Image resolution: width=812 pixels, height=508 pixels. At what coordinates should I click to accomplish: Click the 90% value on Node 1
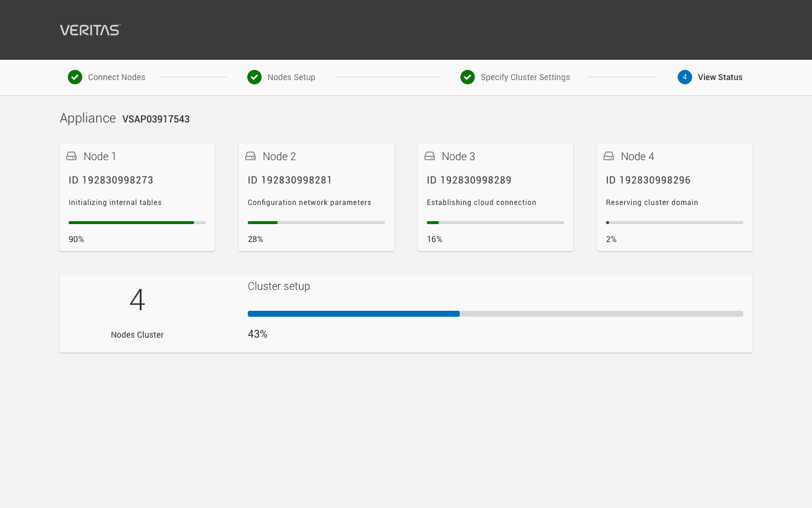pos(76,239)
